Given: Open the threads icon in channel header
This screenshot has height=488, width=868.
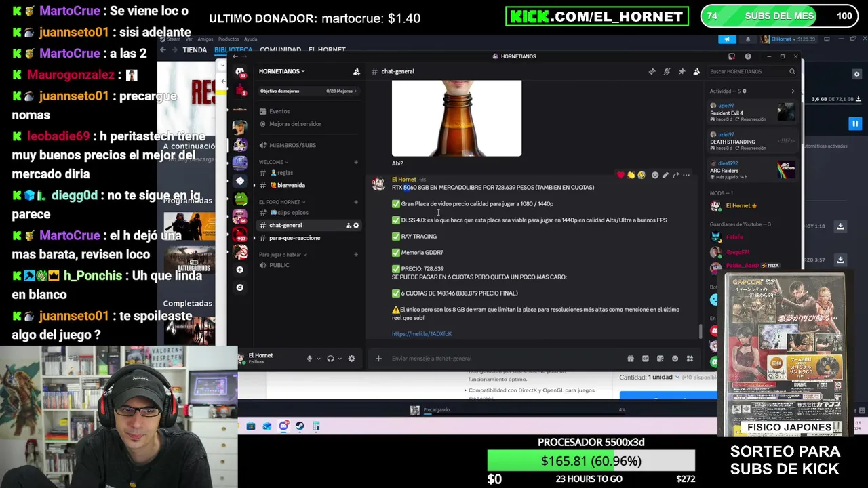Looking at the screenshot, I should [x=652, y=71].
